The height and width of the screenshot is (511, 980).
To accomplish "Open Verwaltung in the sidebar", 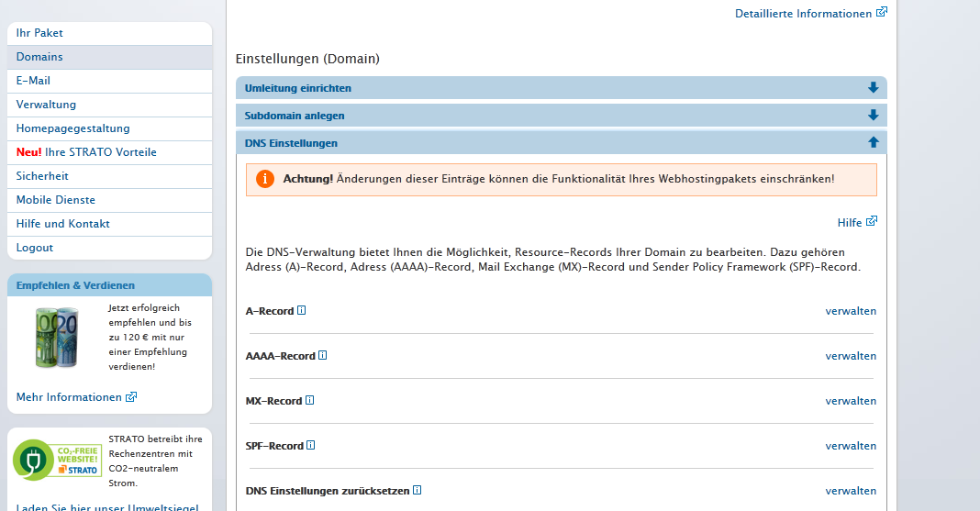I will (x=109, y=105).
